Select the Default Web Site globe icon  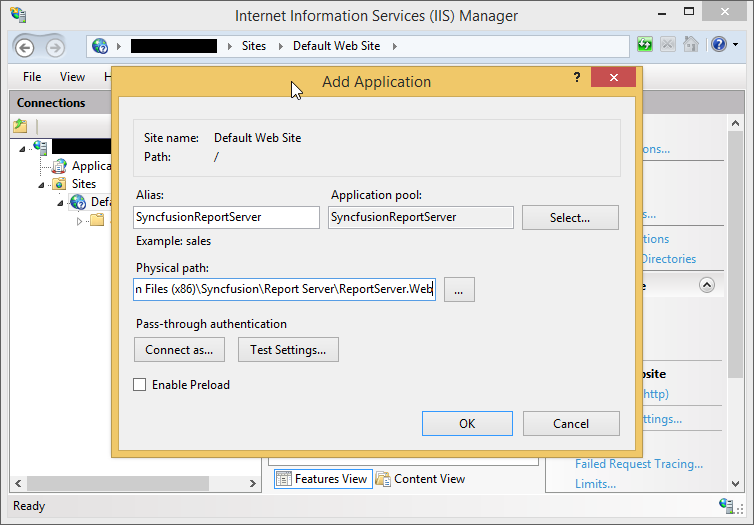click(78, 201)
